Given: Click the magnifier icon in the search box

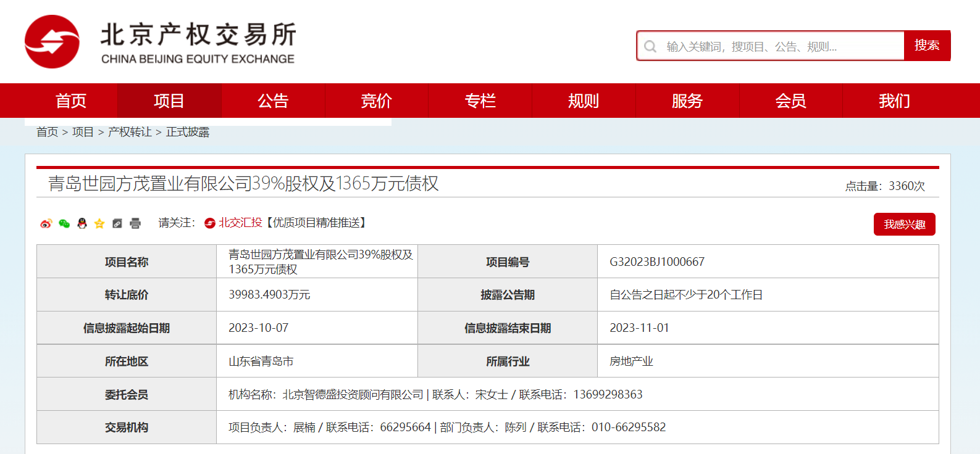Looking at the screenshot, I should (650, 46).
